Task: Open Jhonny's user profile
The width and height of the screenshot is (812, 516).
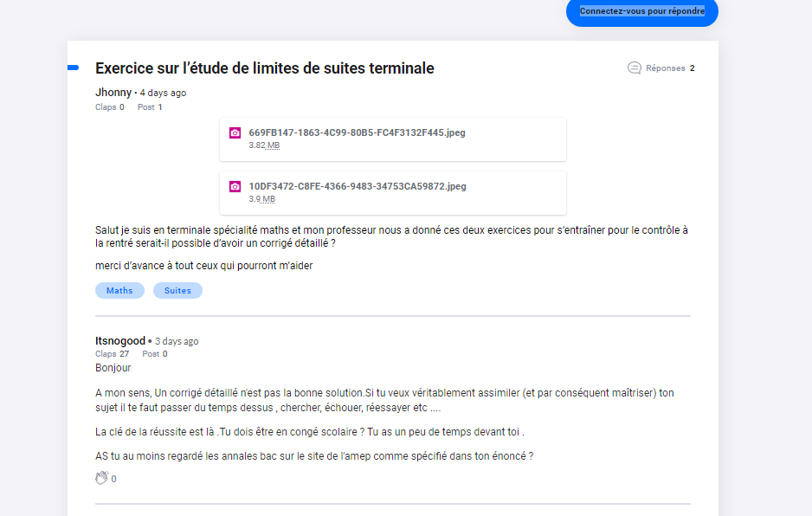Action: (113, 93)
